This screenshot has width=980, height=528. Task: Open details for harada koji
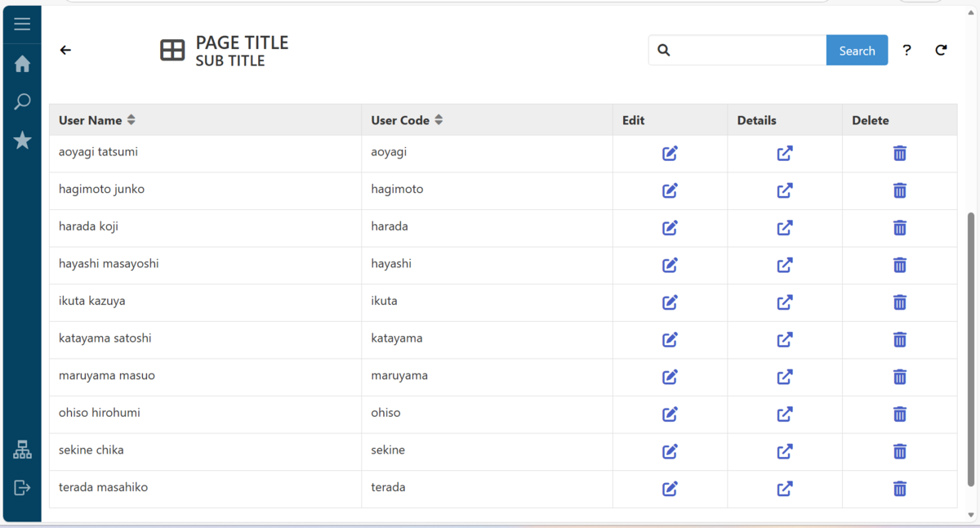point(785,228)
